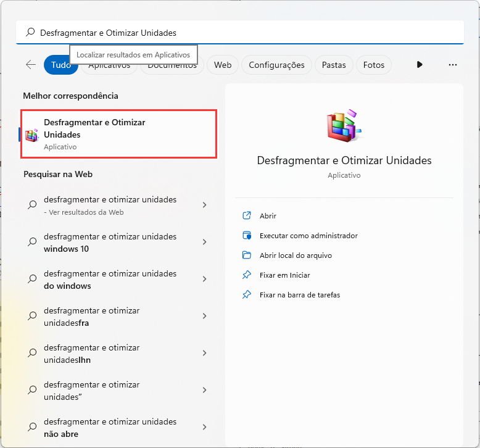480x448 pixels.
Task: Click the Abrir open icon
Action: click(247, 215)
